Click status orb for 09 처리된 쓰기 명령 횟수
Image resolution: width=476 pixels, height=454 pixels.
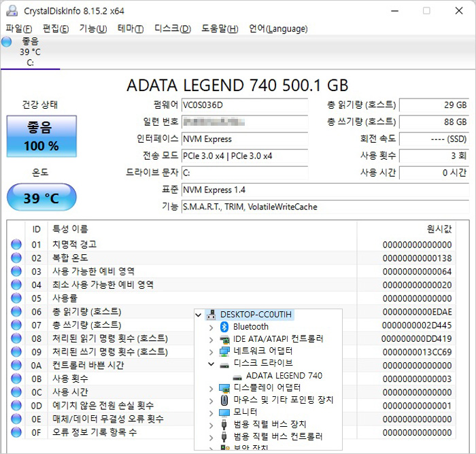pos(16,352)
